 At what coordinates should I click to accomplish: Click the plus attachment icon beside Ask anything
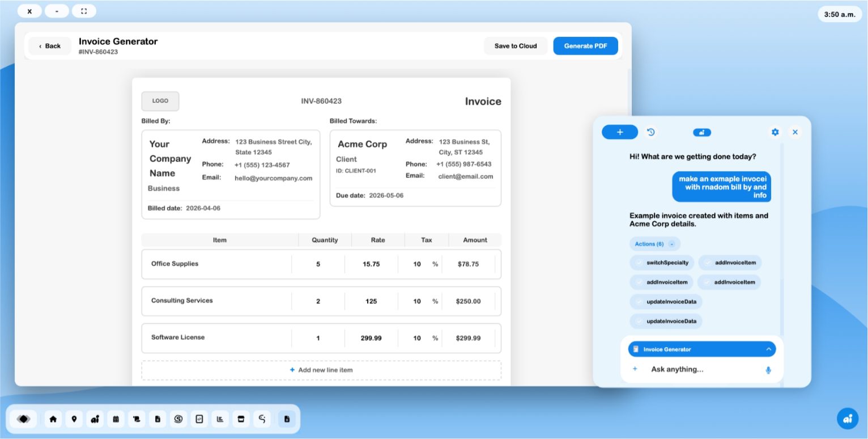(x=635, y=369)
